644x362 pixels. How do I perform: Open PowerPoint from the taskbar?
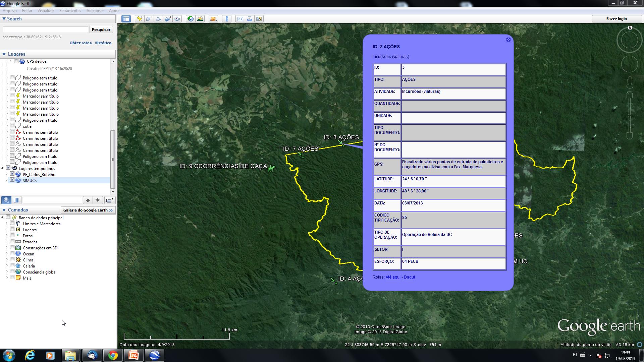(x=134, y=355)
